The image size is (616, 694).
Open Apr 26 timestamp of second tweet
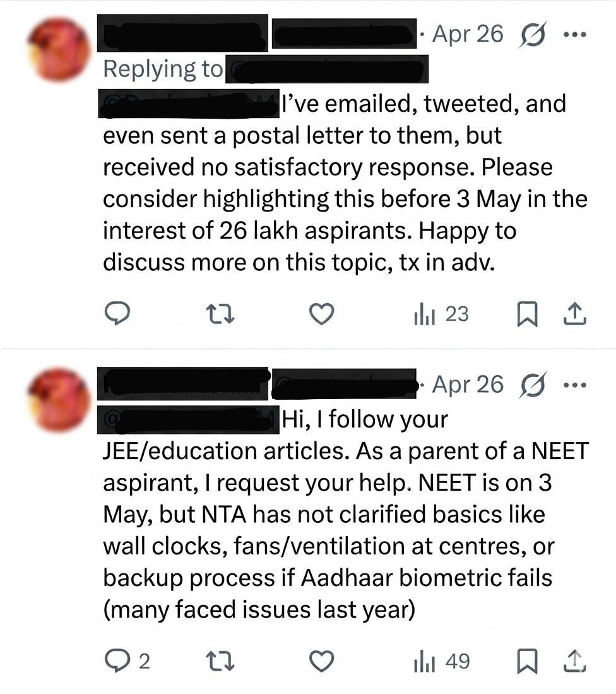[468, 384]
